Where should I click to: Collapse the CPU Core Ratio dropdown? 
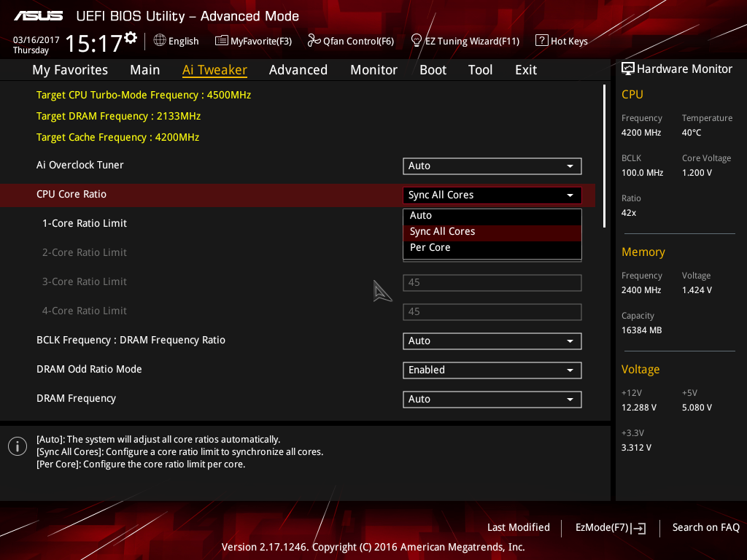tap(492, 195)
